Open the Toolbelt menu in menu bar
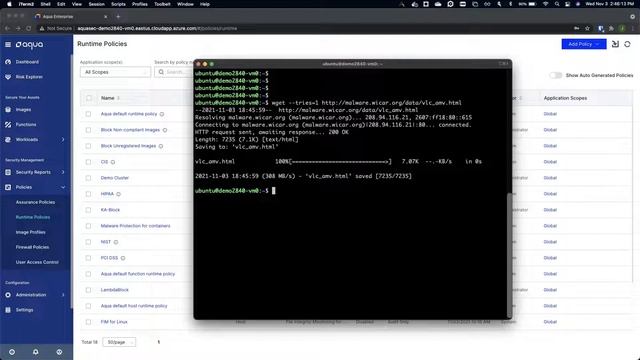Screen dimensions: 640x360 162,4
